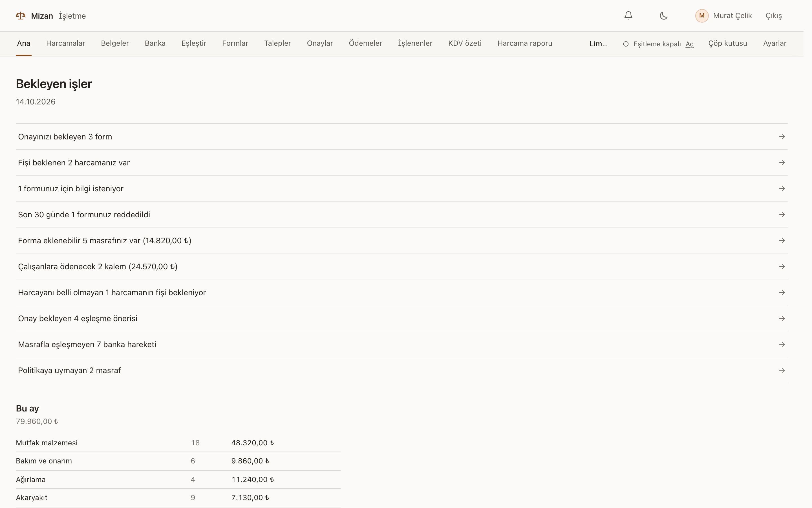Image resolution: width=812 pixels, height=508 pixels.
Task: Click the Eşitleme kapalı status circle
Action: pos(625,44)
